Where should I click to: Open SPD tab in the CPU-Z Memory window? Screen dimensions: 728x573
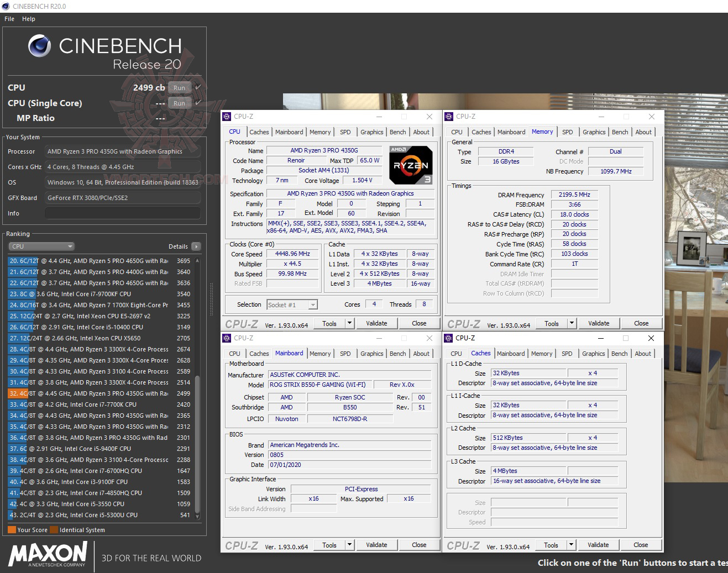point(568,132)
